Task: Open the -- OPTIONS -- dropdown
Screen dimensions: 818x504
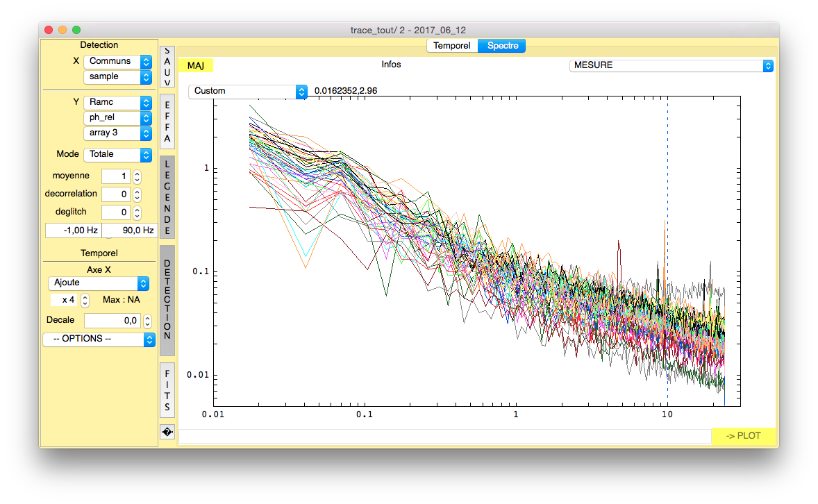Action: click(99, 339)
